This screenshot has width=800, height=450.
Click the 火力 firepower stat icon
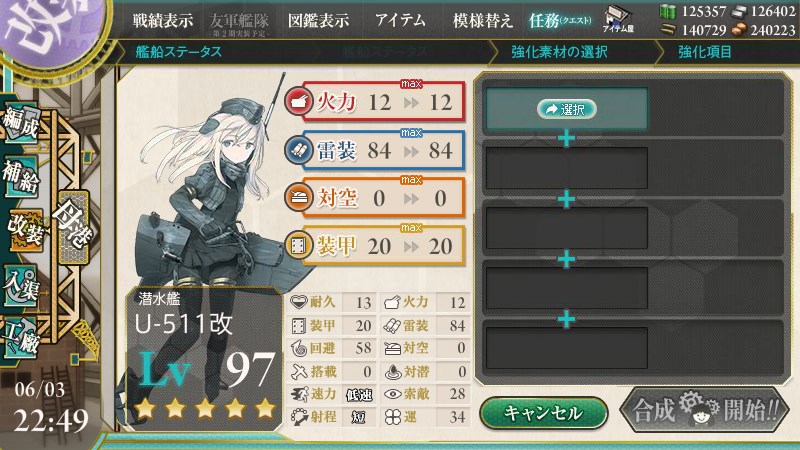(298, 101)
